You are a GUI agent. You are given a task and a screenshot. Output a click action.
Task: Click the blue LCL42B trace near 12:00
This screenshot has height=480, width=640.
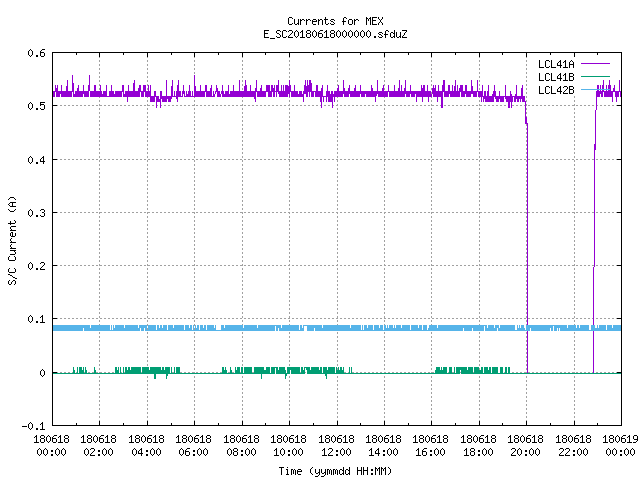pyautogui.click(x=337, y=328)
